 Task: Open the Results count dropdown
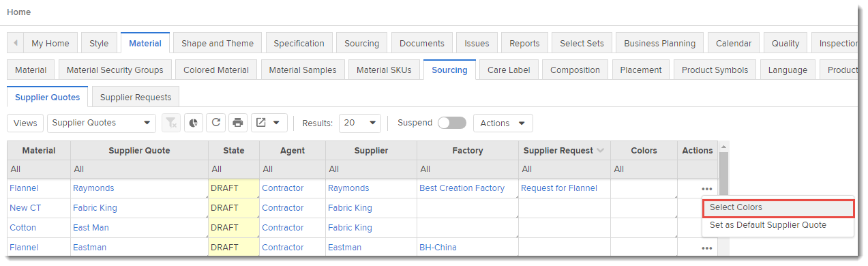pos(359,123)
